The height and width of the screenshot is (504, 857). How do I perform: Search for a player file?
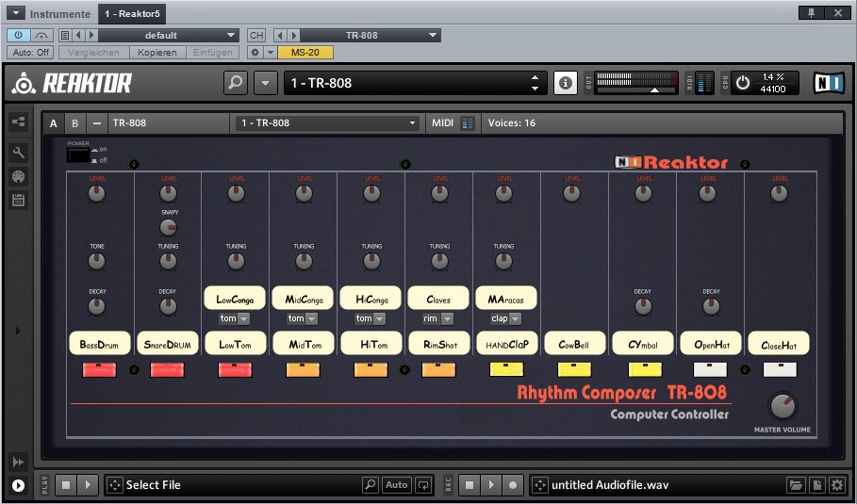pyautogui.click(x=370, y=485)
